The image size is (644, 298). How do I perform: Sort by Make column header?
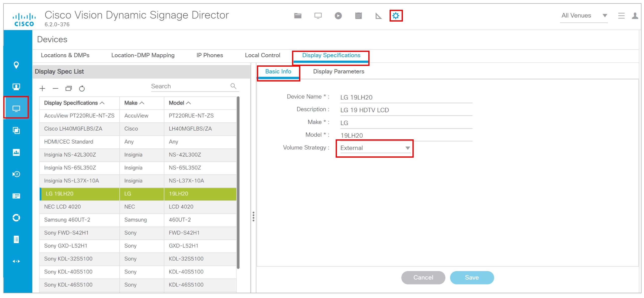(x=134, y=103)
